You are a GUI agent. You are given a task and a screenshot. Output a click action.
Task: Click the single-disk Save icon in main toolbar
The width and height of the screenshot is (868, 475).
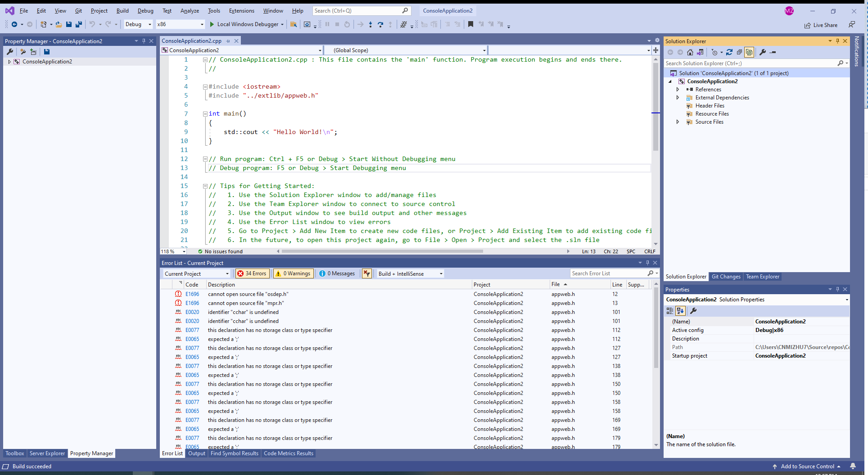(x=69, y=24)
